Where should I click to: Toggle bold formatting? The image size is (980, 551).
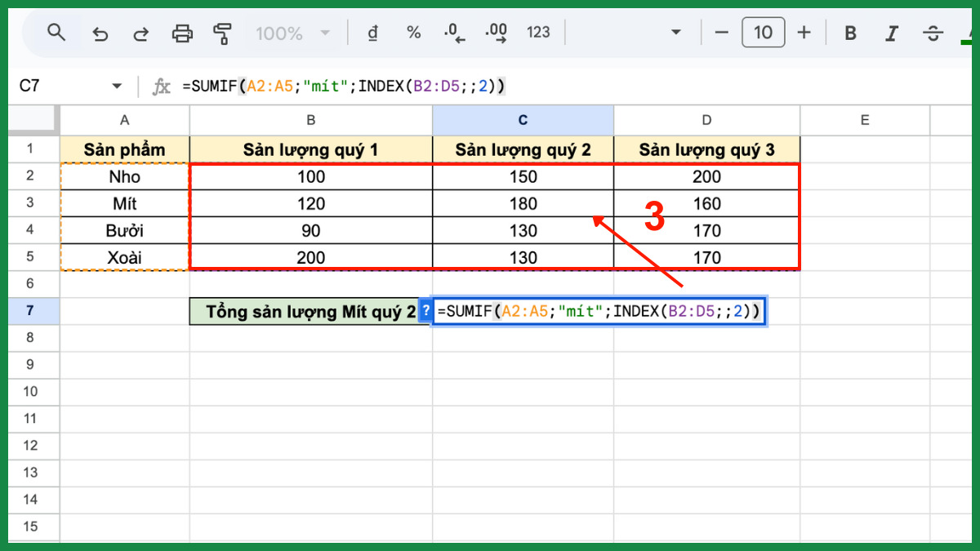(x=850, y=33)
